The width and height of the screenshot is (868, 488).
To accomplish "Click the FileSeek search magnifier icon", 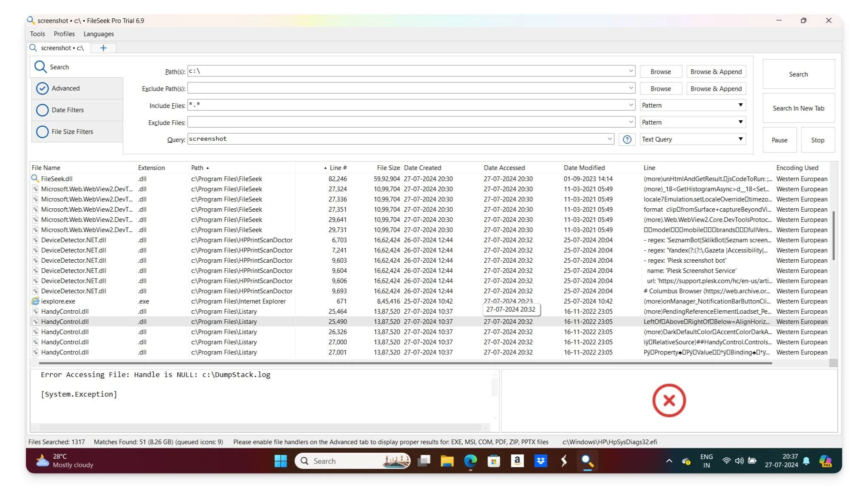I will coord(40,66).
